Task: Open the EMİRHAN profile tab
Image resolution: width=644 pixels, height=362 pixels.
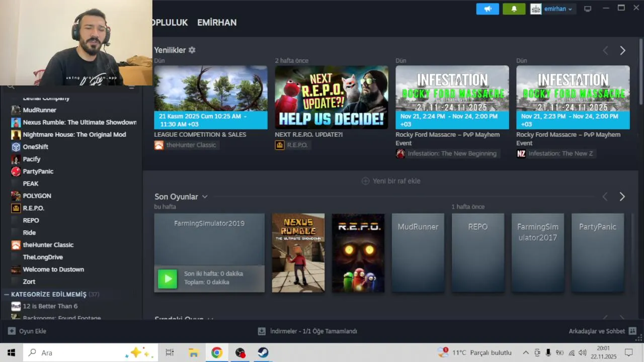Action: 217,23
